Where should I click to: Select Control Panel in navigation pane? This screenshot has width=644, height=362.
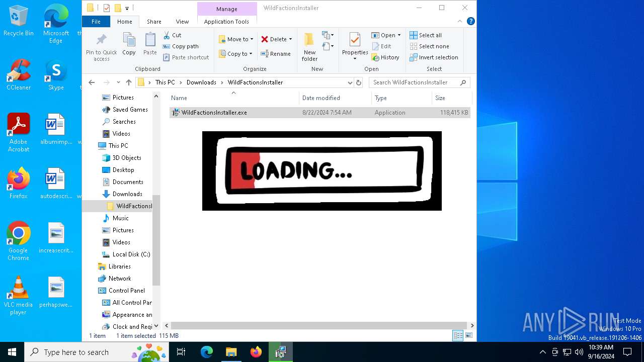pos(126,291)
